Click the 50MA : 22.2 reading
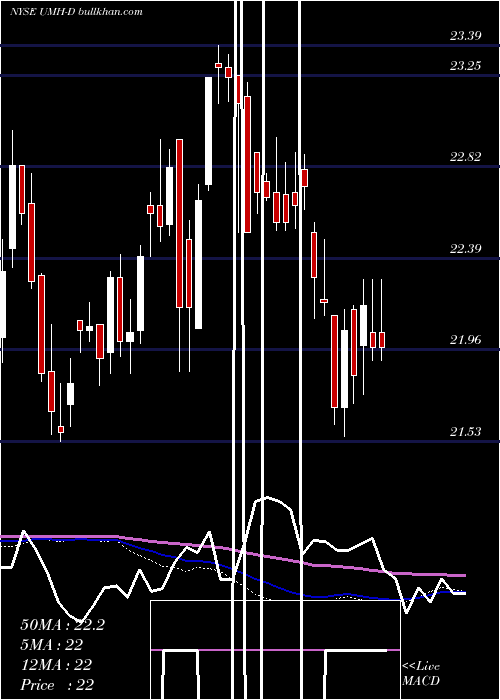 click(x=62, y=625)
